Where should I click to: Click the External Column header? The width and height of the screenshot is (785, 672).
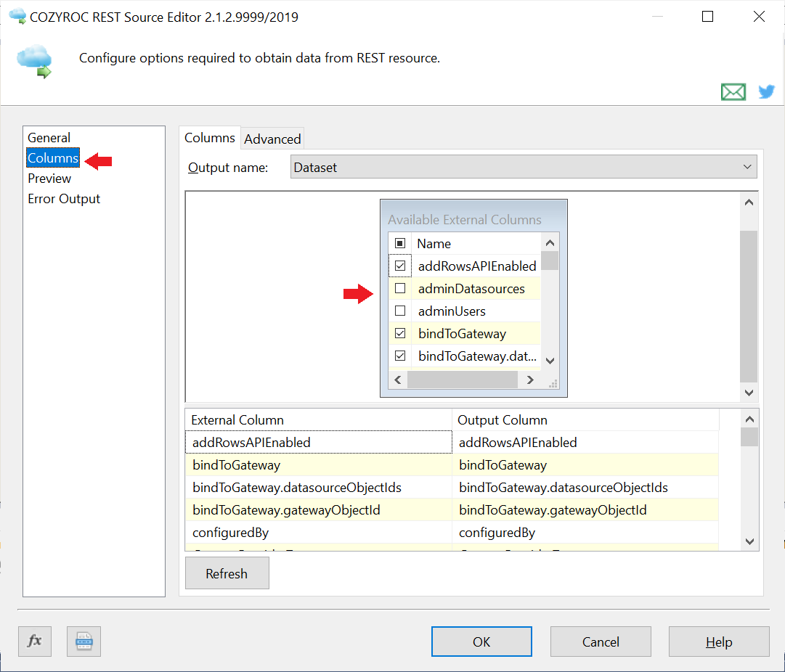point(319,419)
